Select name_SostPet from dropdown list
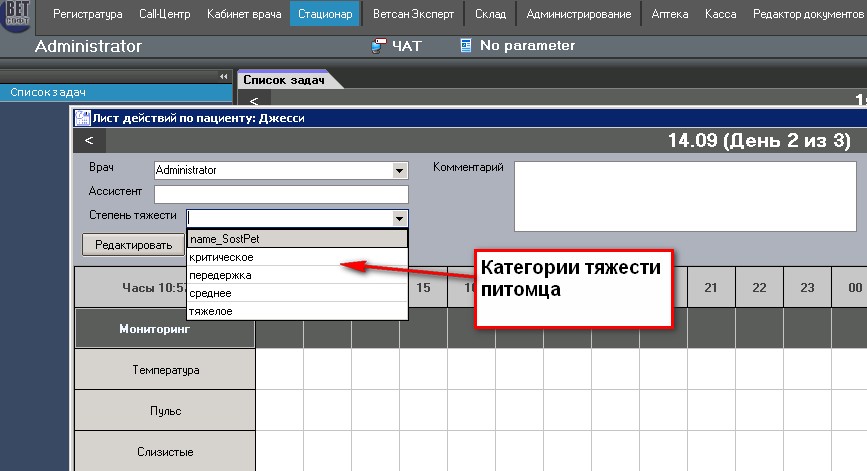 point(297,239)
